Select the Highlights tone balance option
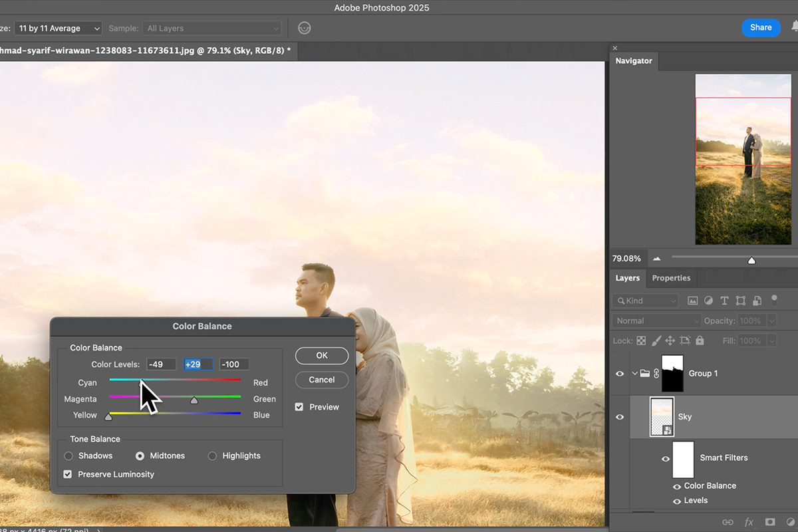The image size is (798, 532). 212,456
